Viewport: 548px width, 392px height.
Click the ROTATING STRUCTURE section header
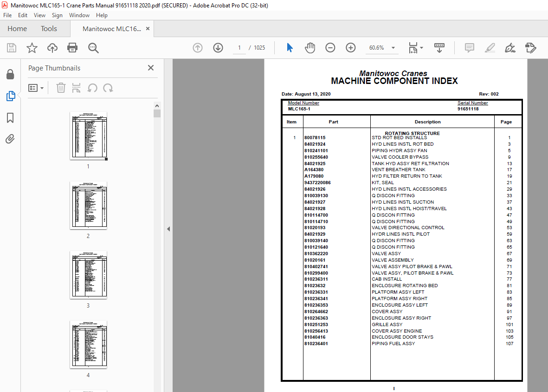tap(412, 133)
